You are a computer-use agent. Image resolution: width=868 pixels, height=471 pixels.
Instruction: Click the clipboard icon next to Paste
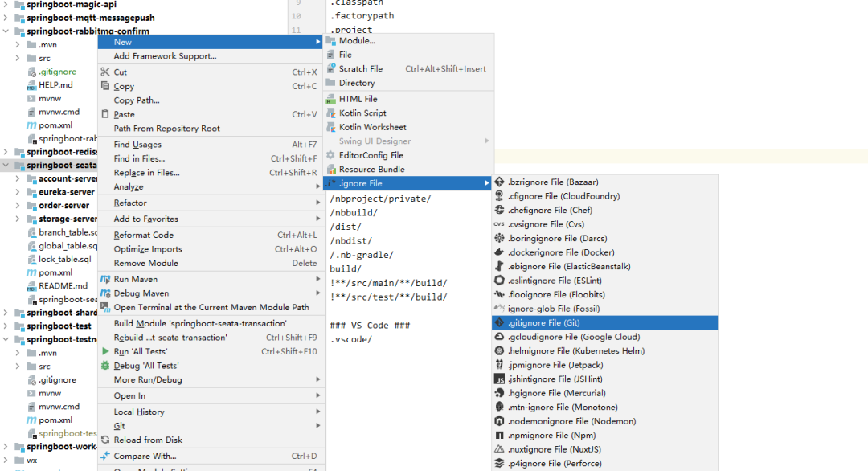[105, 114]
